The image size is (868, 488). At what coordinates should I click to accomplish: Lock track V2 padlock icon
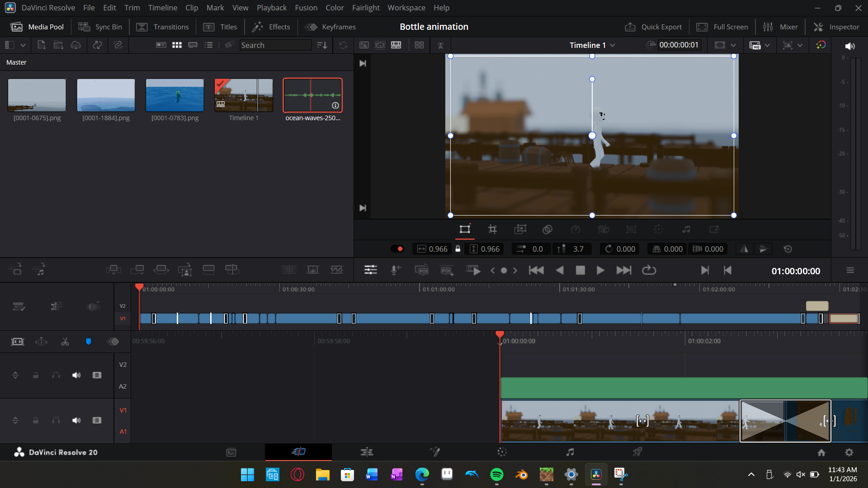coord(36,375)
